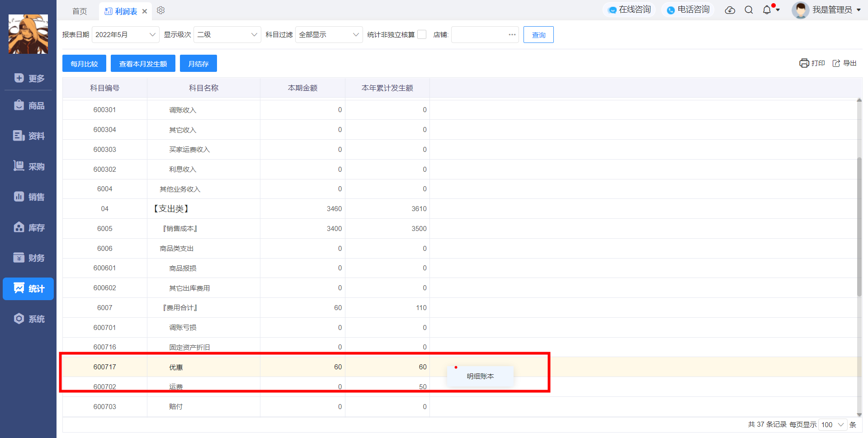Viewport: 868px width, 438px height.
Task: Switch to the 首页 tab
Action: tap(80, 11)
